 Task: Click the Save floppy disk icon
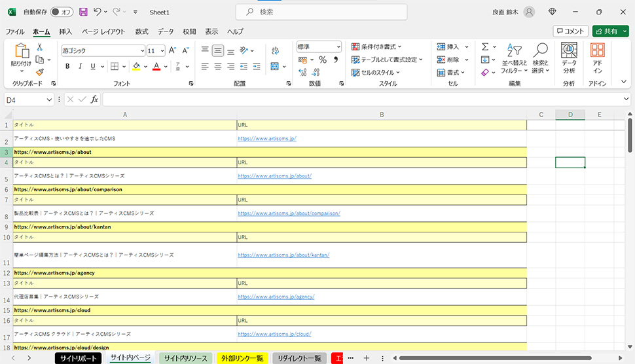pyautogui.click(x=83, y=12)
